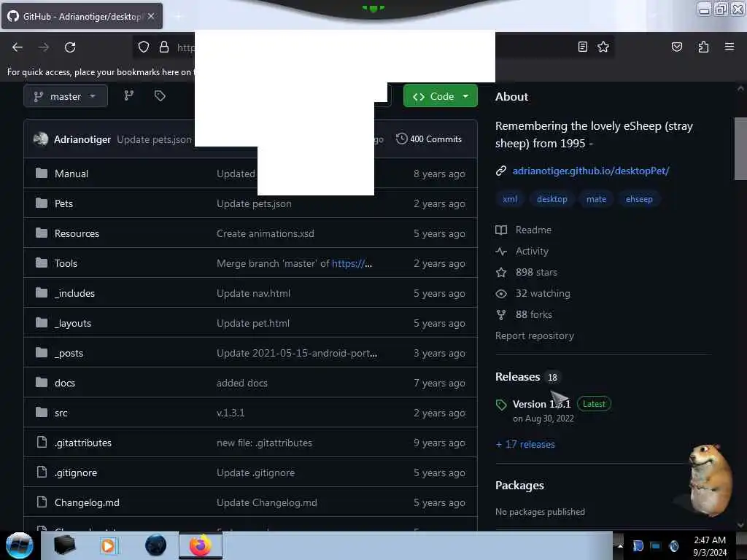Open the docs folder
747x560 pixels.
pyautogui.click(x=65, y=384)
